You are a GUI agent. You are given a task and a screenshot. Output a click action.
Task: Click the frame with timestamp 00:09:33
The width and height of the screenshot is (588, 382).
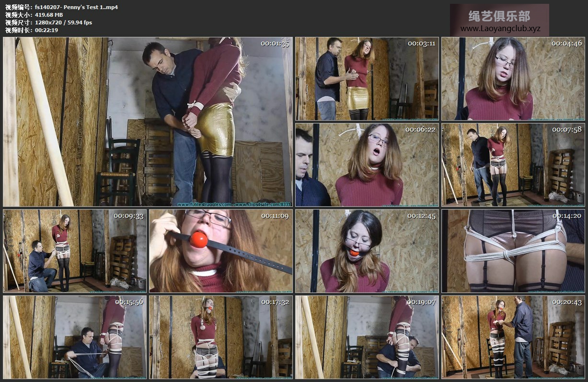pos(75,250)
